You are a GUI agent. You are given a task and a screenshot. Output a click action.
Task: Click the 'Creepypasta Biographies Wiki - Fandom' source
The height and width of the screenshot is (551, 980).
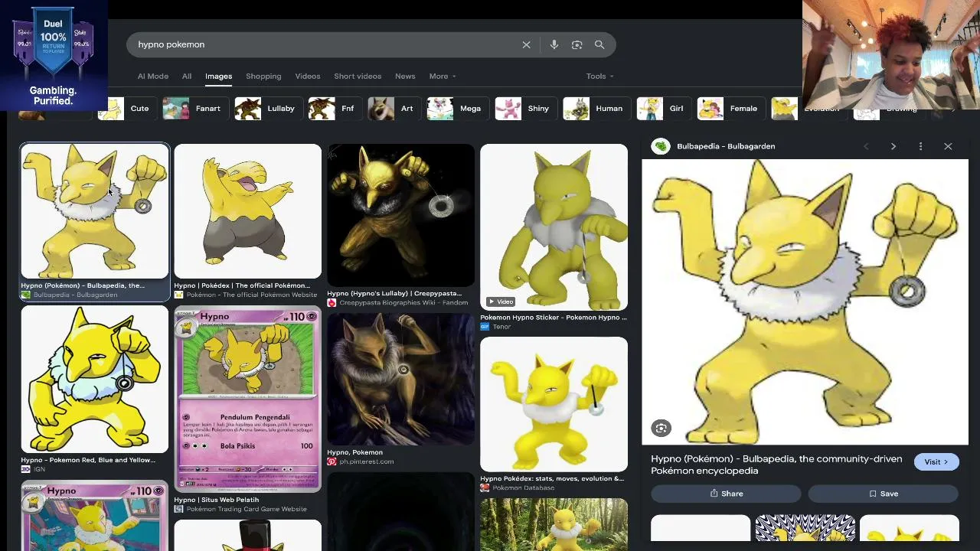click(x=403, y=303)
